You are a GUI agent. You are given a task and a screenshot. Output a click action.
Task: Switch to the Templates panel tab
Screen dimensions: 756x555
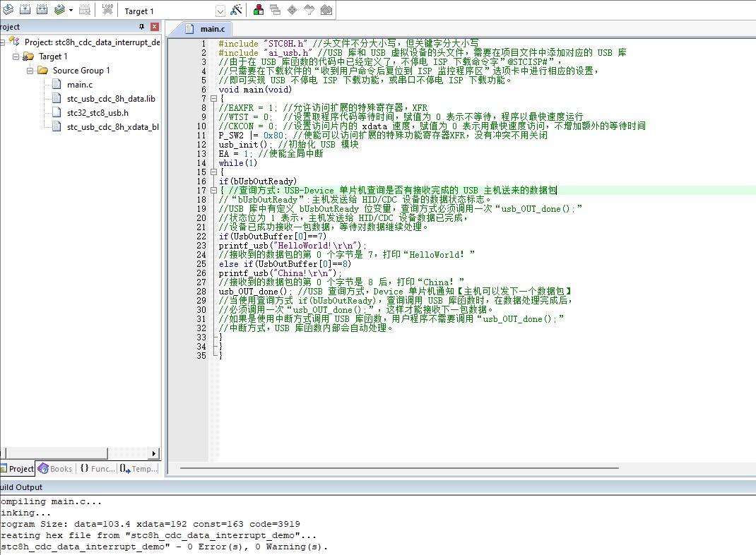pyautogui.click(x=139, y=469)
